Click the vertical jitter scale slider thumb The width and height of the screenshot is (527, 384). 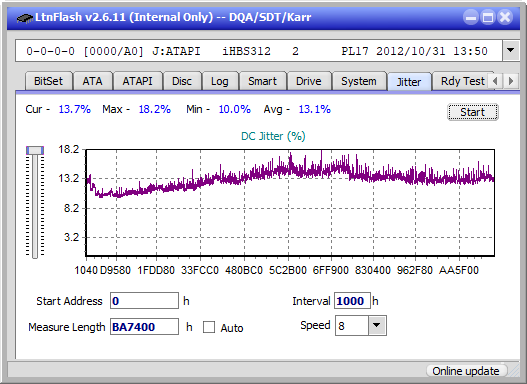[x=35, y=150]
